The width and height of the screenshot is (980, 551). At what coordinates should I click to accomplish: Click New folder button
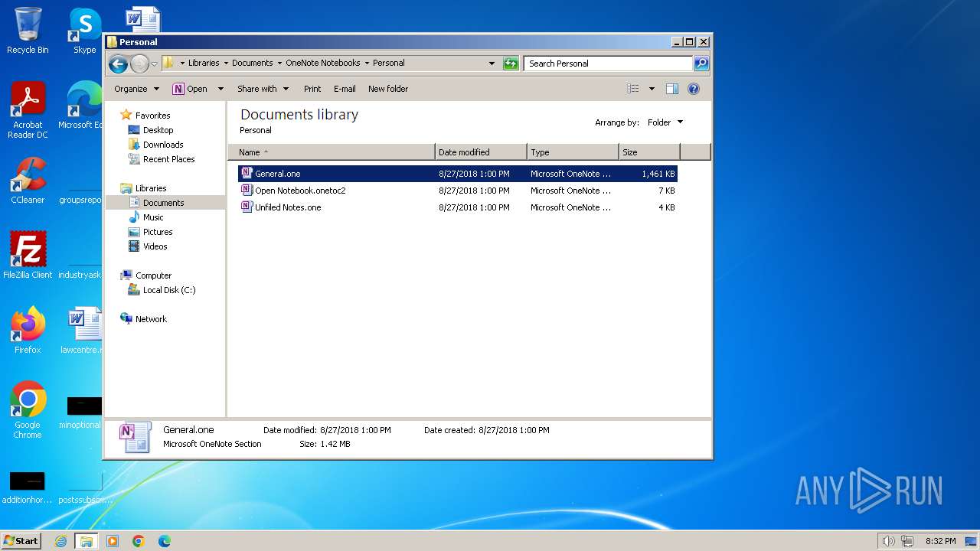[x=388, y=89]
